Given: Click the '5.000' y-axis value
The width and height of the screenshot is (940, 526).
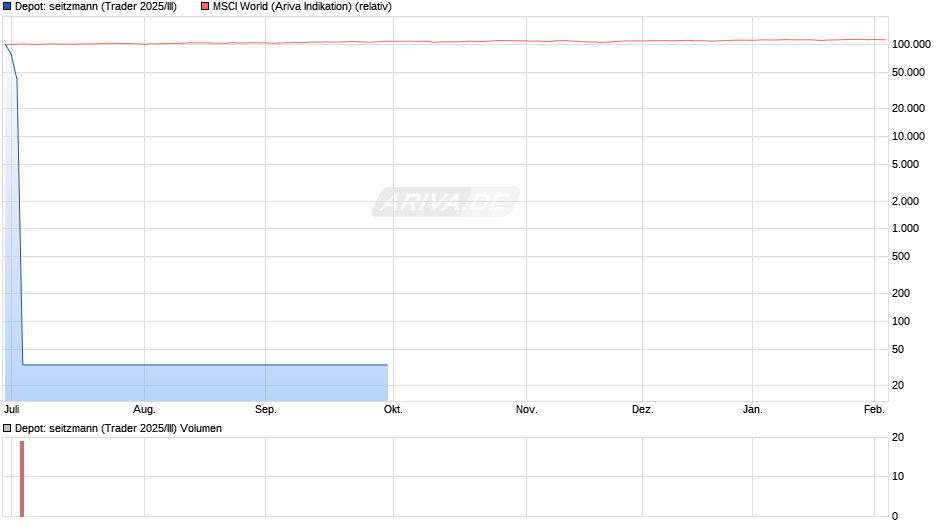Looking at the screenshot, I should coord(905,164).
